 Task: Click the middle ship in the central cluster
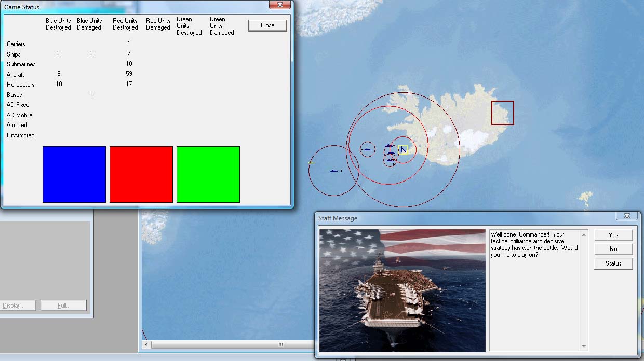[391, 153]
